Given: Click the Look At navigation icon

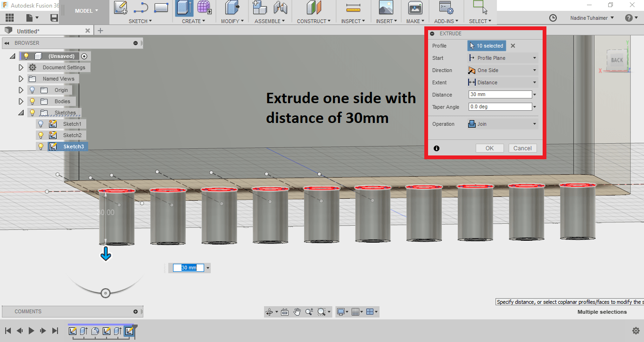Looking at the screenshot, I should [x=285, y=312].
